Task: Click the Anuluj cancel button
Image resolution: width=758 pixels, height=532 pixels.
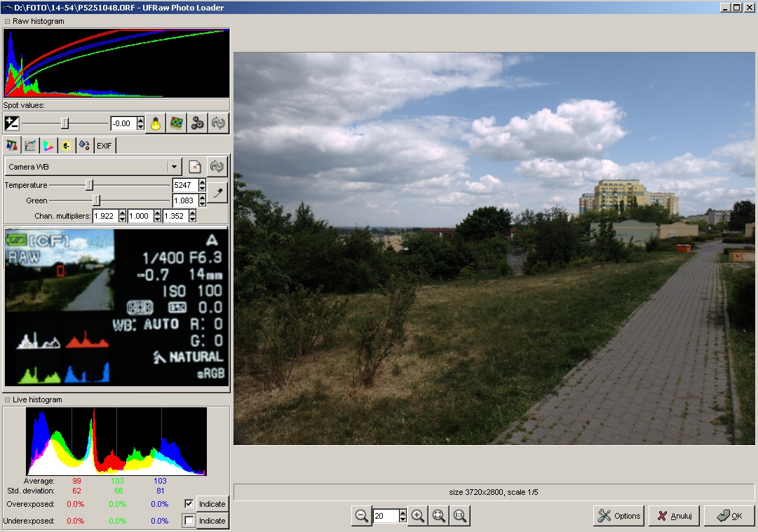Action: 674,516
